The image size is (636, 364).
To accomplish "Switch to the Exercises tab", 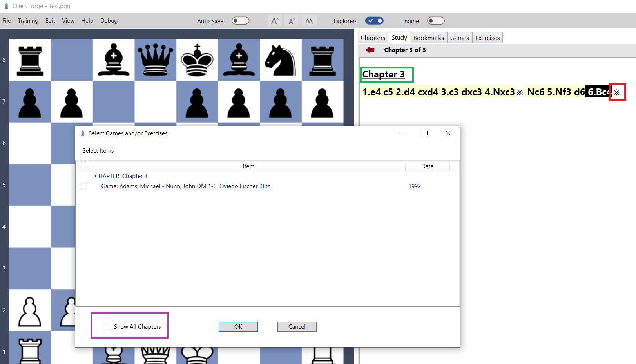I will [x=487, y=37].
